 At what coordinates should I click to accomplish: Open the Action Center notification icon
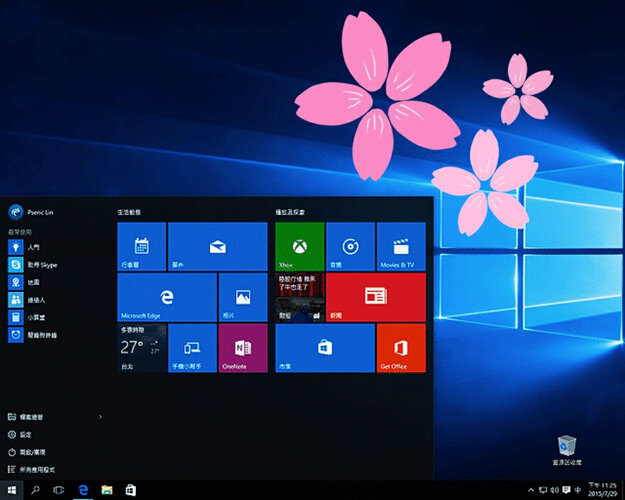click(x=566, y=490)
